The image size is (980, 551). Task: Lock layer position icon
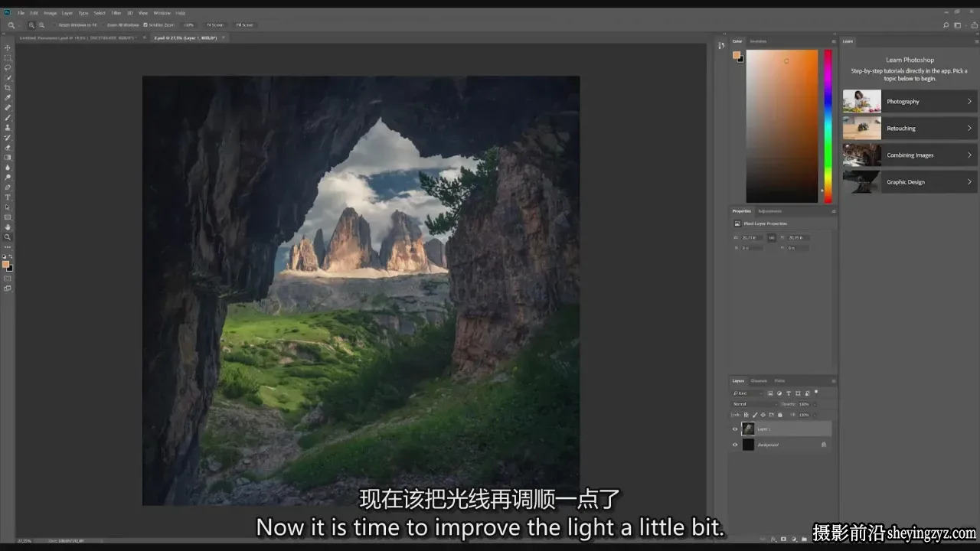coord(763,415)
